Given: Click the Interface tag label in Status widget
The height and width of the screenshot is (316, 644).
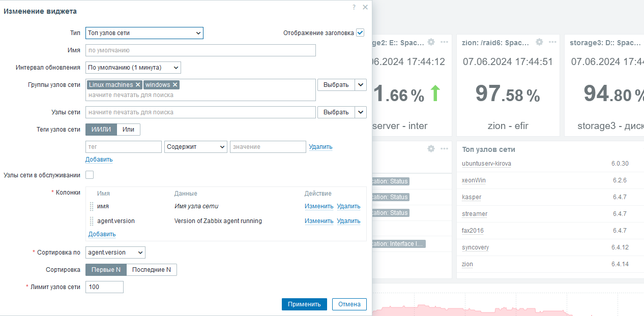Looking at the screenshot, I should [398, 244].
